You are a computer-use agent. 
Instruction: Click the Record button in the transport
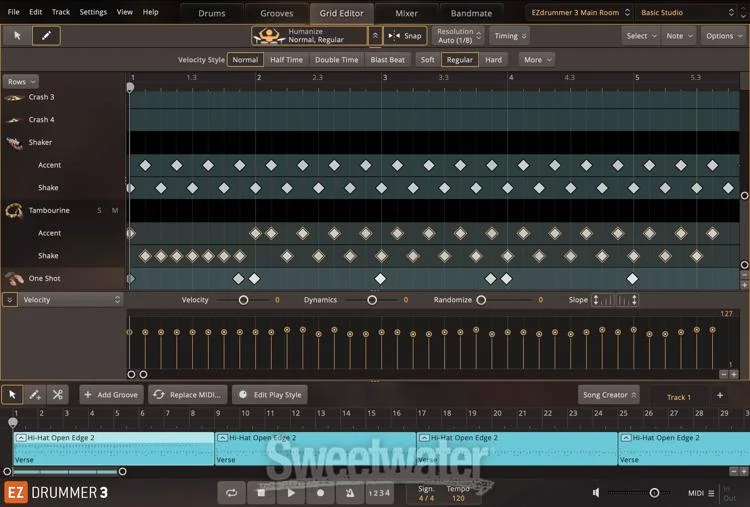click(x=321, y=492)
